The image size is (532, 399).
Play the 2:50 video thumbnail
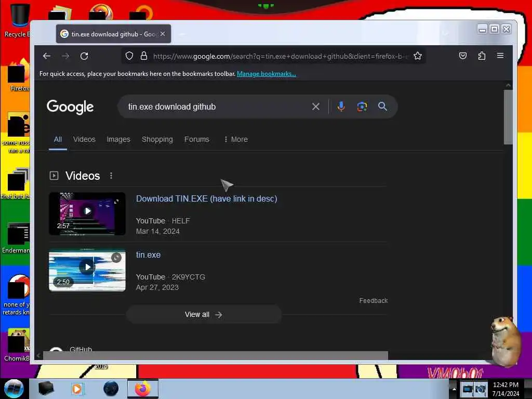[x=87, y=270]
